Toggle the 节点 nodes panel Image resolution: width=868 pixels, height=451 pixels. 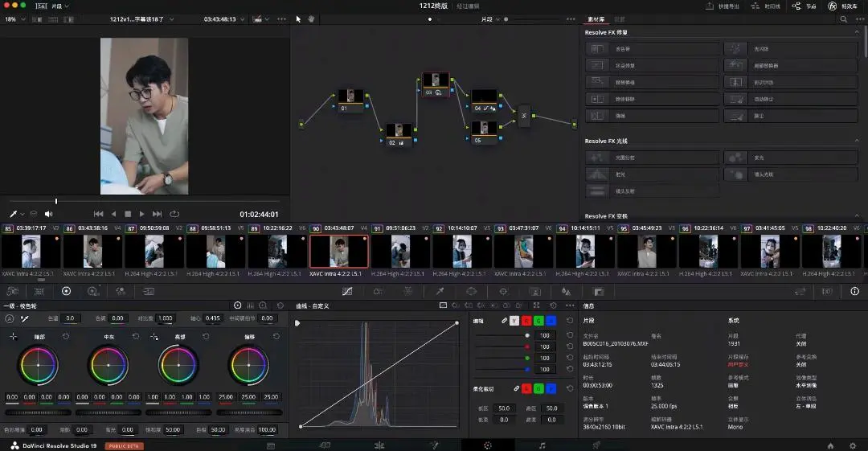[x=805, y=6]
